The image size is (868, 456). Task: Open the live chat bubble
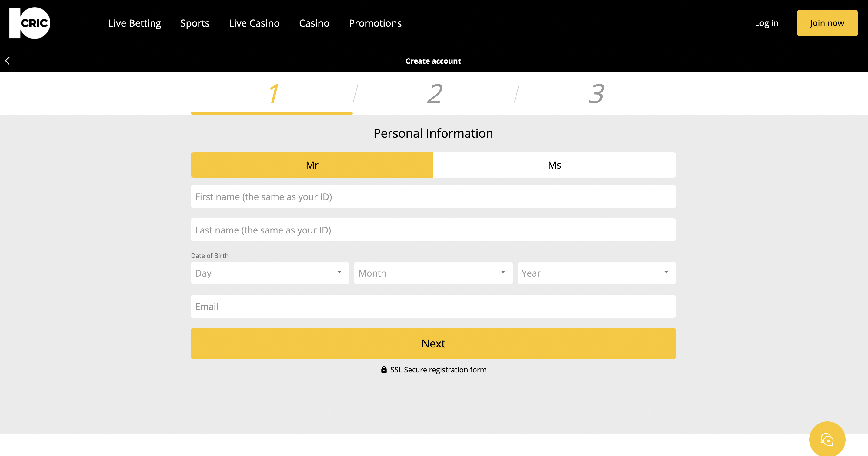tap(826, 439)
